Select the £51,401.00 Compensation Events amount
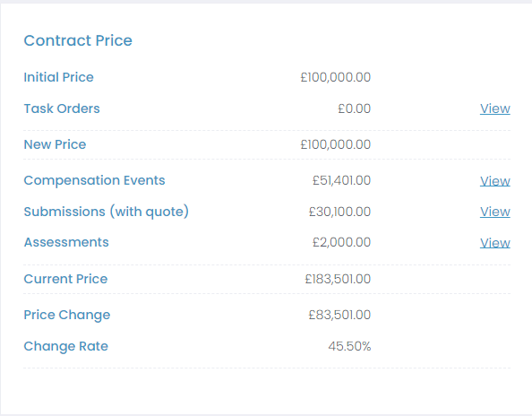The width and height of the screenshot is (532, 416). point(341,180)
